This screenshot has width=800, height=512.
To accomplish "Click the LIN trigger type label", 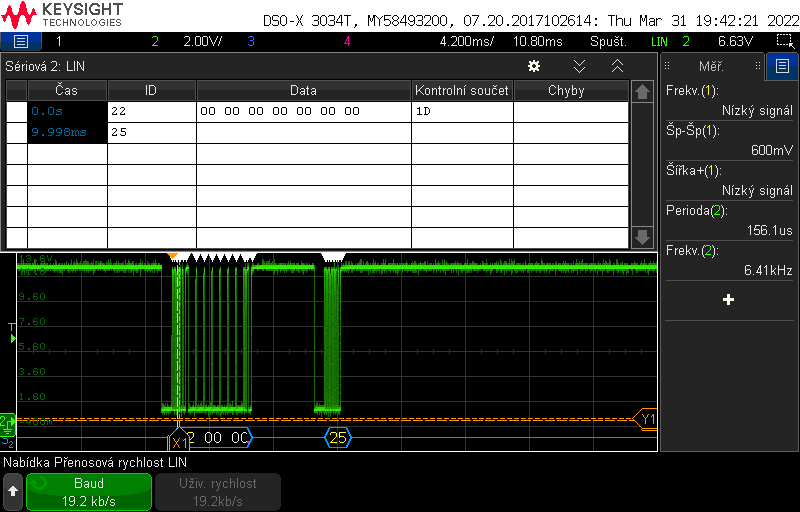I will point(659,41).
